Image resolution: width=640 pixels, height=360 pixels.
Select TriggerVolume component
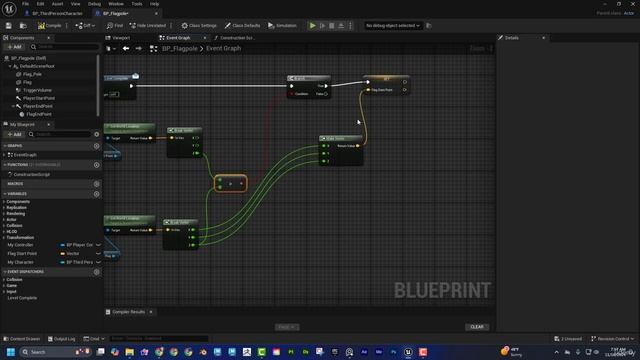(x=37, y=90)
